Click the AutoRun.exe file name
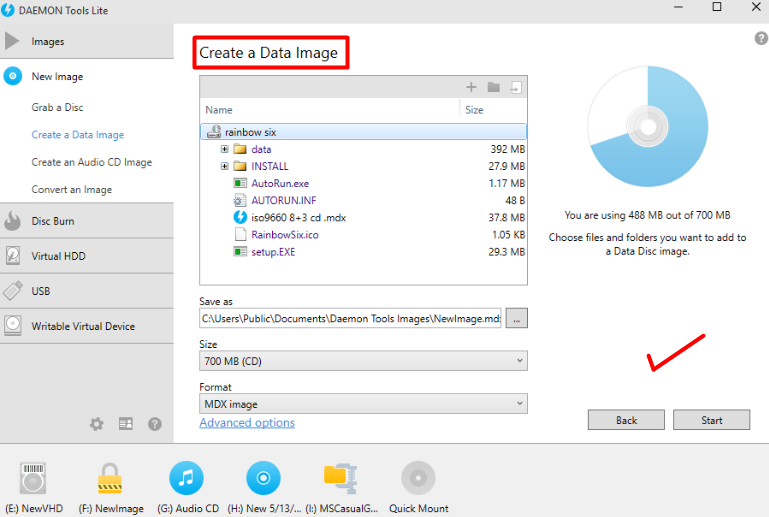Image resolution: width=769 pixels, height=517 pixels. pyautogui.click(x=280, y=183)
